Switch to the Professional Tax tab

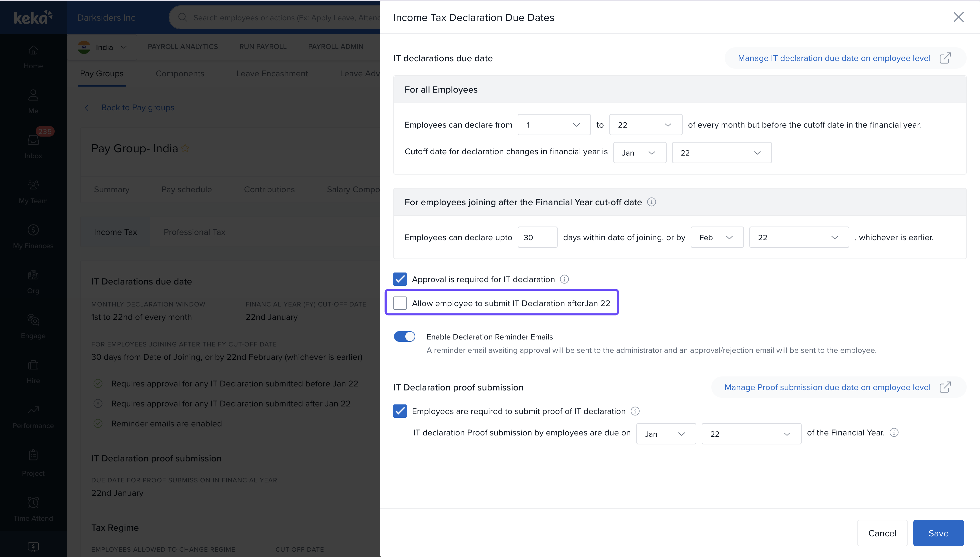tap(194, 232)
